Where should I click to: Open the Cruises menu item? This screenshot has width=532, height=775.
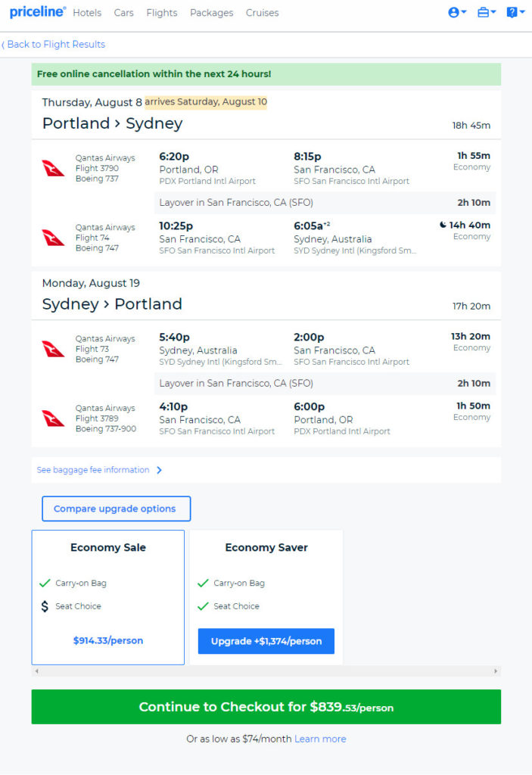pyautogui.click(x=262, y=13)
